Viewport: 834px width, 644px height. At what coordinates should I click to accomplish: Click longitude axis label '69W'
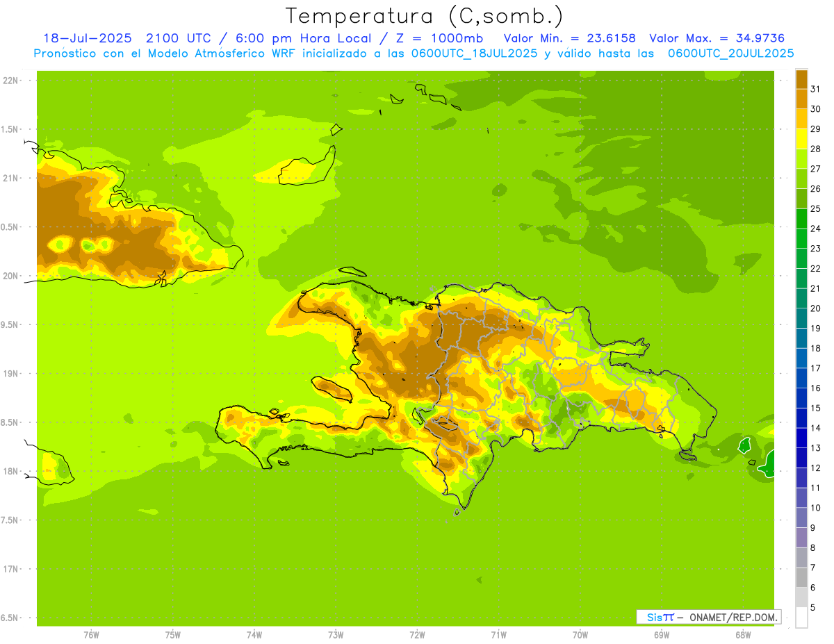[x=661, y=635]
